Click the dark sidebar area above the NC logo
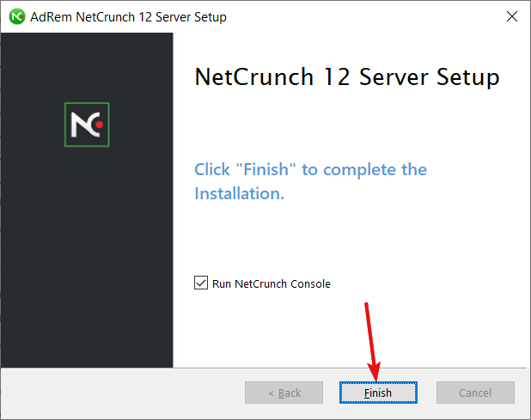The height and width of the screenshot is (420, 531). pos(87,67)
